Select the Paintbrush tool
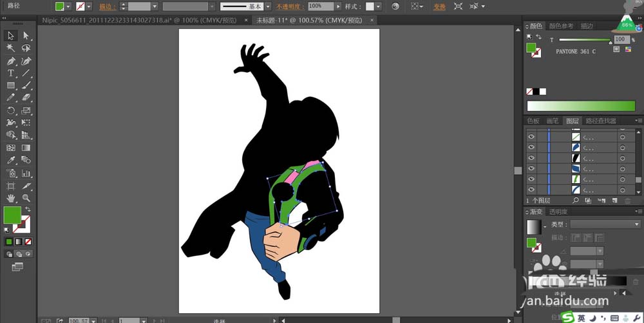Viewport: 644px width, 323px height. (26, 86)
